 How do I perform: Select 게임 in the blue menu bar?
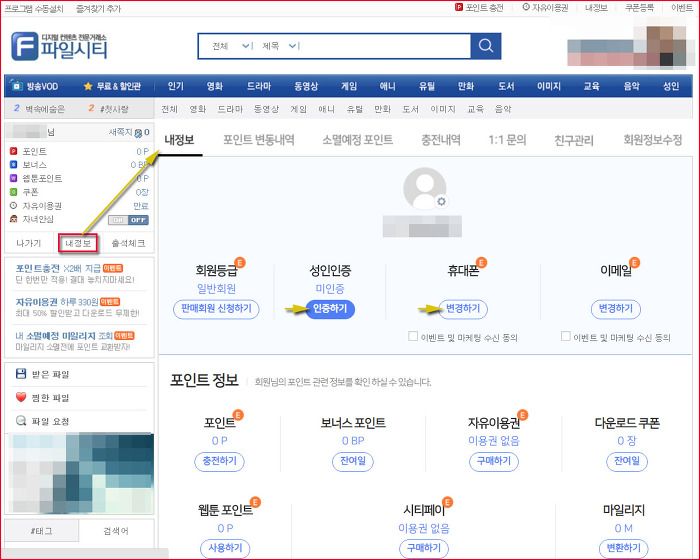click(349, 86)
